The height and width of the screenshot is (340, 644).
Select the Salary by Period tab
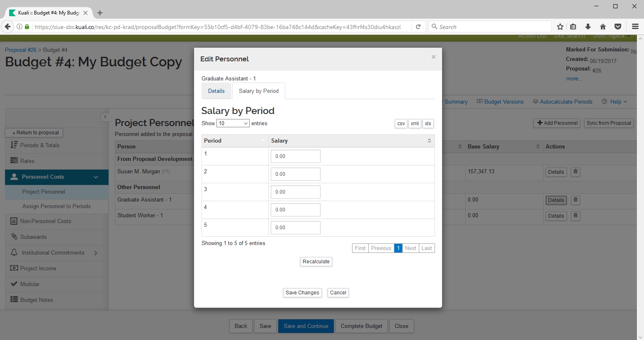(x=259, y=91)
